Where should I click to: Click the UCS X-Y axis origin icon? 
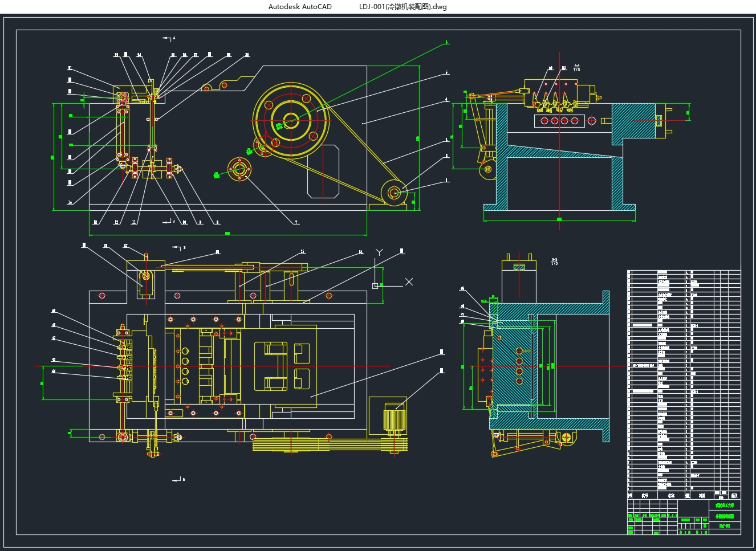[375, 285]
